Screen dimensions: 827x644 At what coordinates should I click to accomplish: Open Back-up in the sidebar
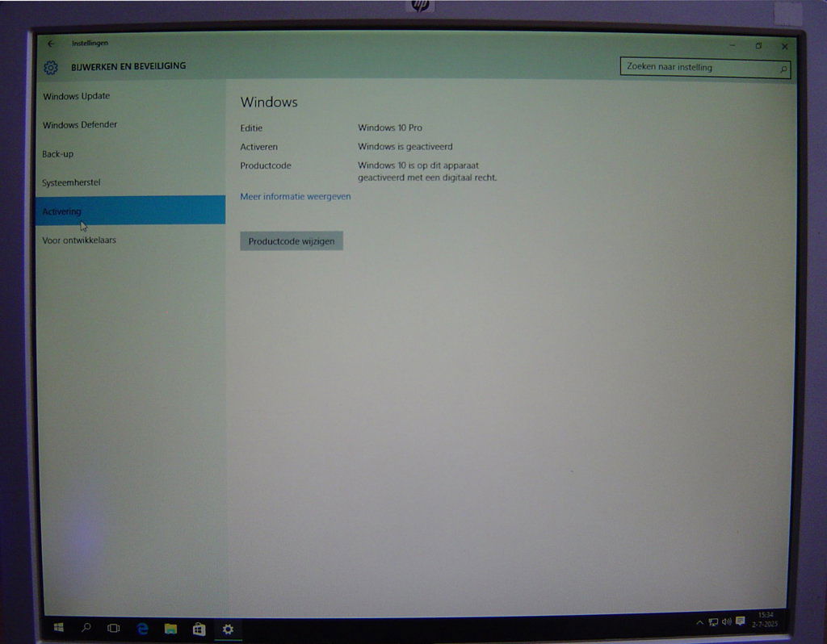click(130, 154)
